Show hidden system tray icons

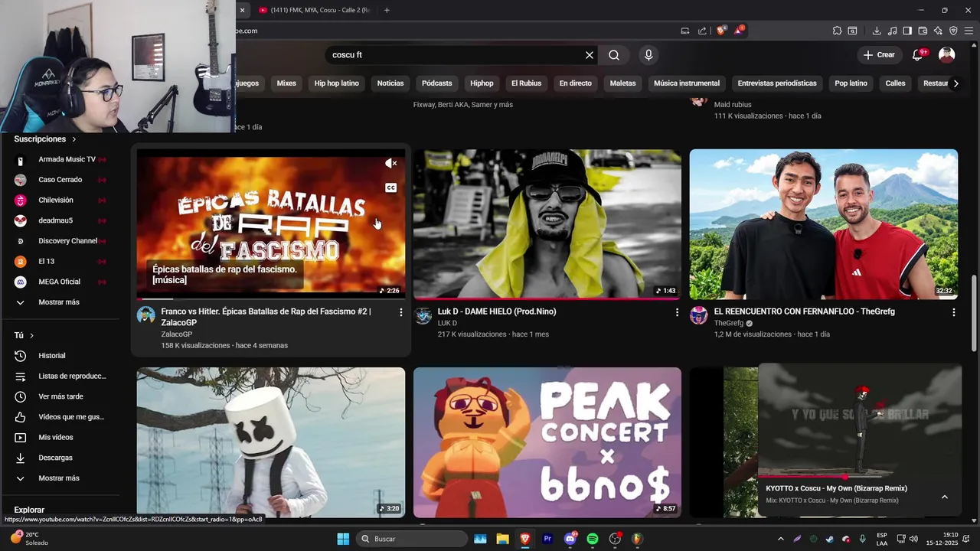[x=780, y=539]
